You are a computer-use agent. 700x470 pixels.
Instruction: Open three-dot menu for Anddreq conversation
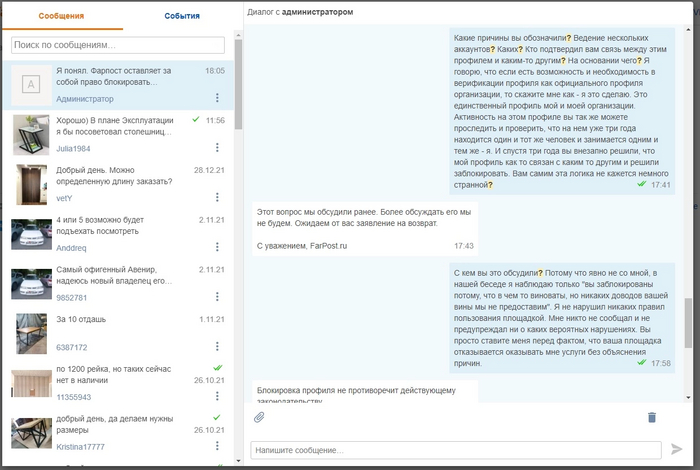click(x=217, y=247)
